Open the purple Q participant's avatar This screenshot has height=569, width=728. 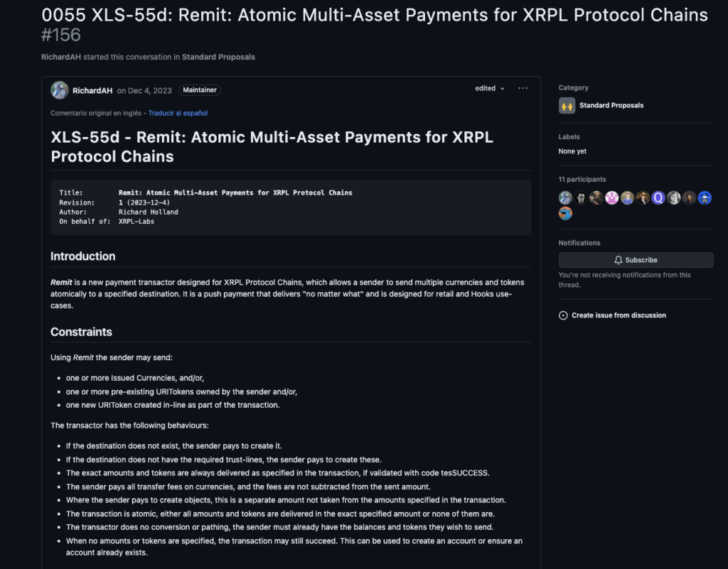point(658,198)
